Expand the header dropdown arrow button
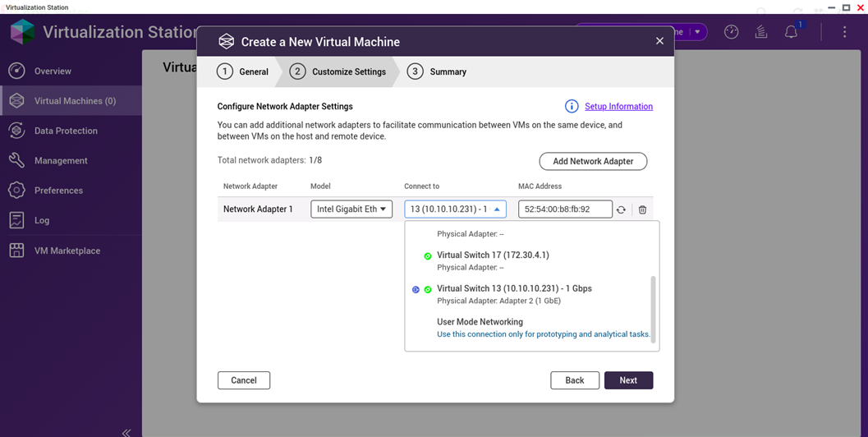 697,32
